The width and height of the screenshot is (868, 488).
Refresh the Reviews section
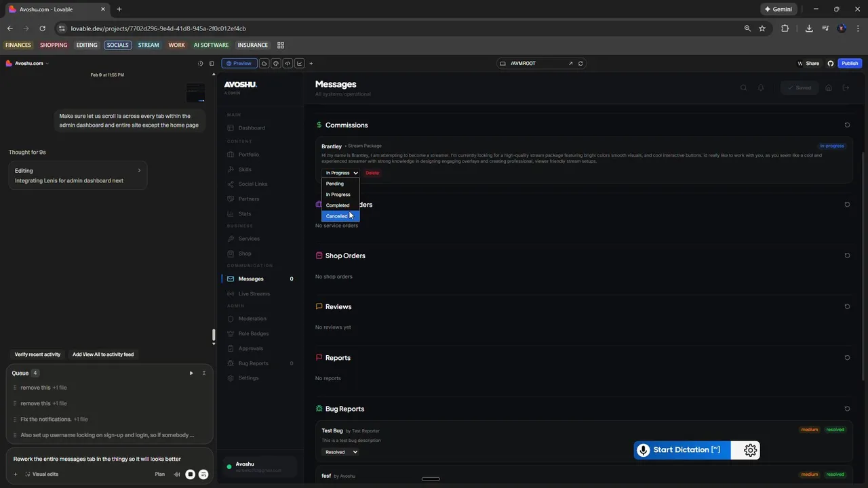[847, 306]
